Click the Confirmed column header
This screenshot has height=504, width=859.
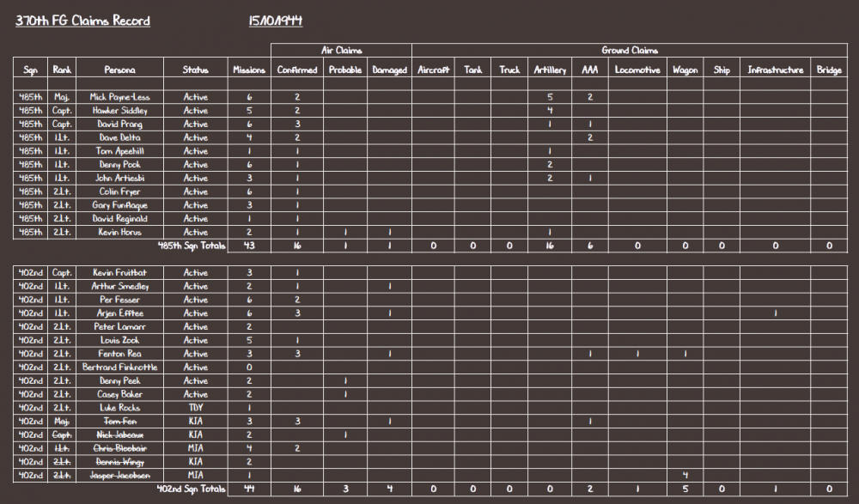click(297, 70)
